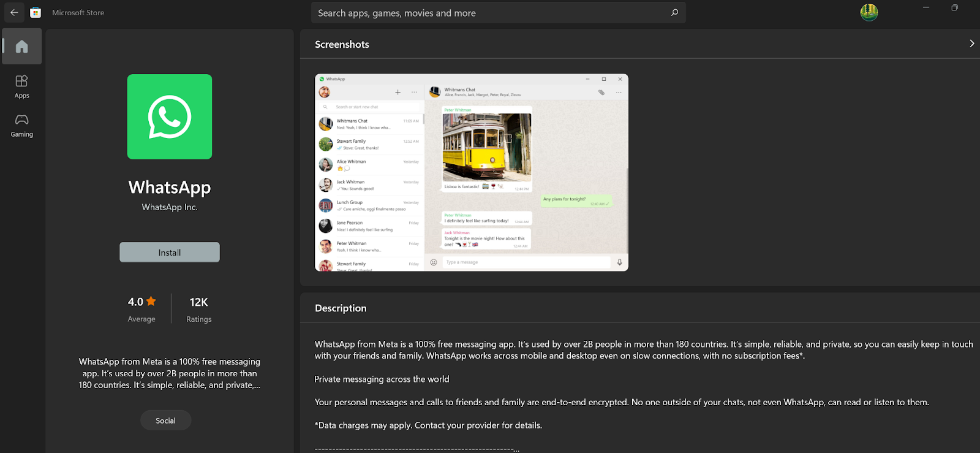The width and height of the screenshot is (980, 453).
Task: Install the WhatsApp app
Action: (x=170, y=253)
